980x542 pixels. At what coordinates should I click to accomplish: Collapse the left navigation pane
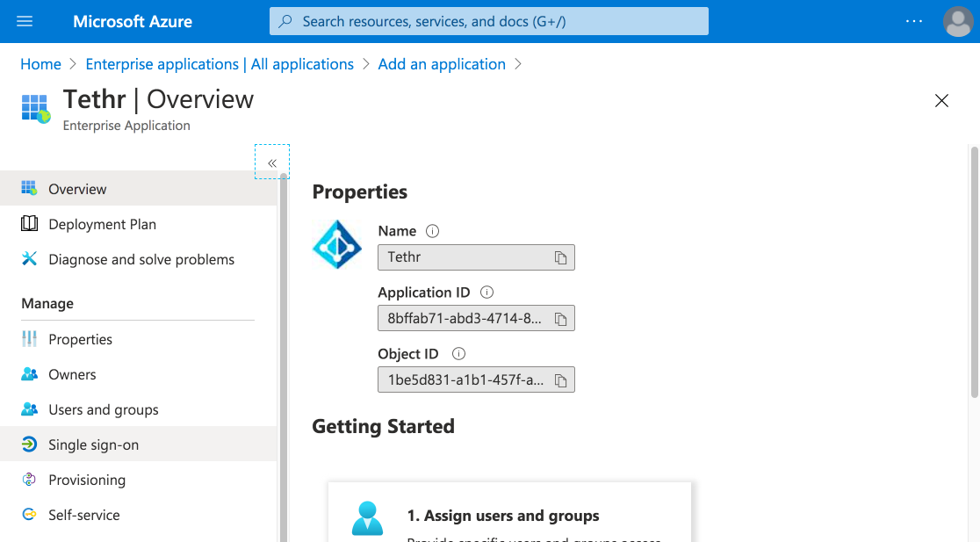[272, 162]
